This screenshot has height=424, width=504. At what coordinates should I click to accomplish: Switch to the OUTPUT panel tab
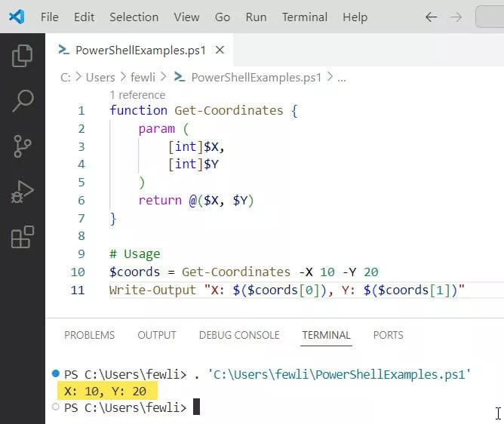click(x=156, y=335)
